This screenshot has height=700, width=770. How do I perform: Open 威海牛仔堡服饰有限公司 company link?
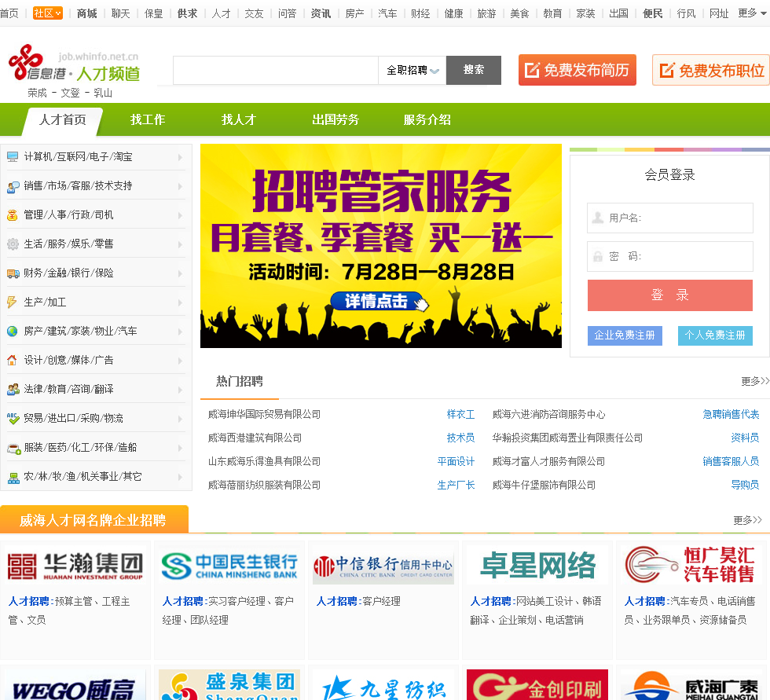(544, 485)
